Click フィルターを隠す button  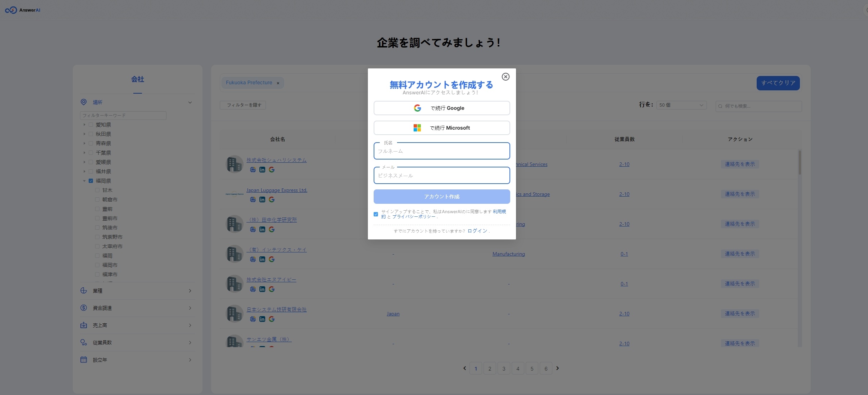pyautogui.click(x=243, y=105)
